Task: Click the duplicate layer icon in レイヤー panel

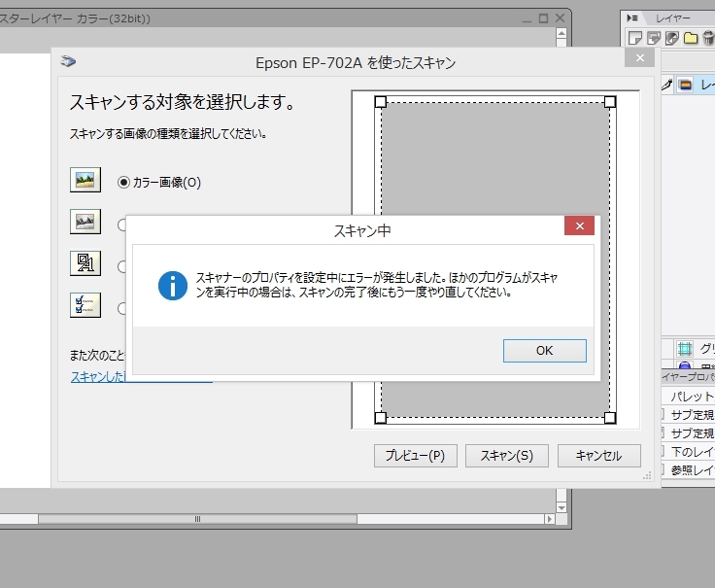Action: coord(654,38)
